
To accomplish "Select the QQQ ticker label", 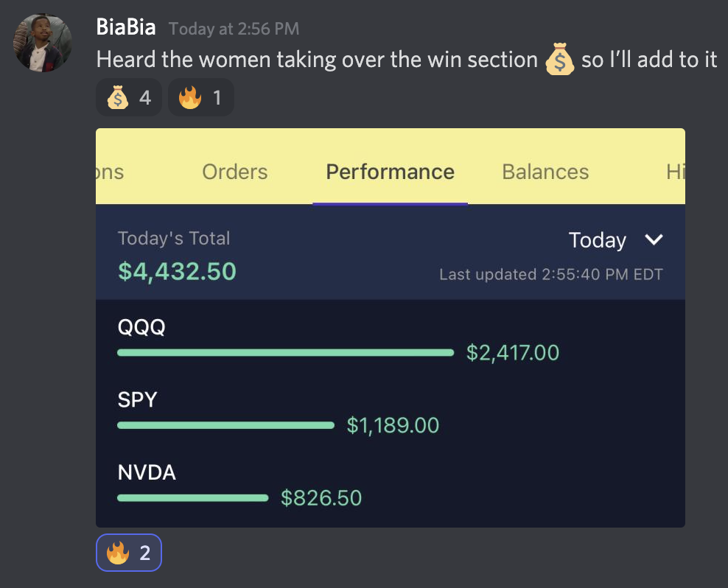I will [x=141, y=327].
